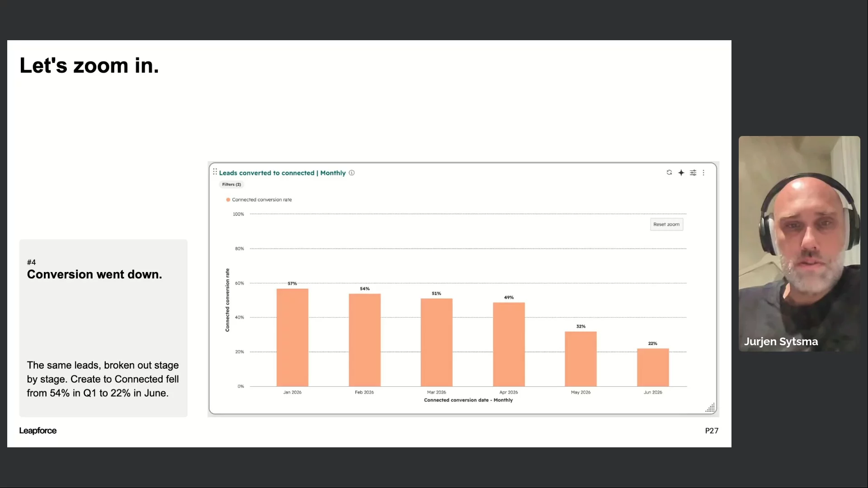Click the Conversion went down text card
The height and width of the screenshot is (488, 868).
click(103, 328)
